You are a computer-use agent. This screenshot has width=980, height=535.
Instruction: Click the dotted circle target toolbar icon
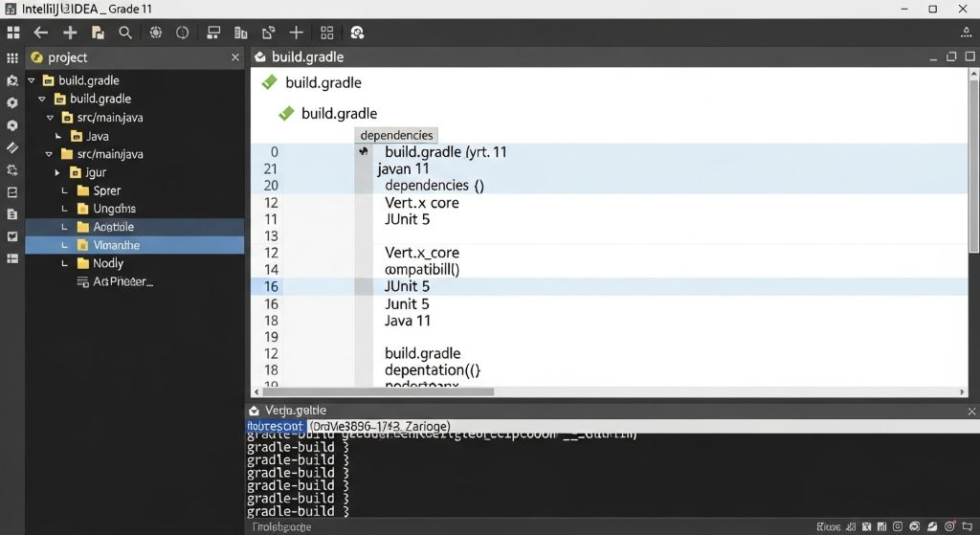156,33
